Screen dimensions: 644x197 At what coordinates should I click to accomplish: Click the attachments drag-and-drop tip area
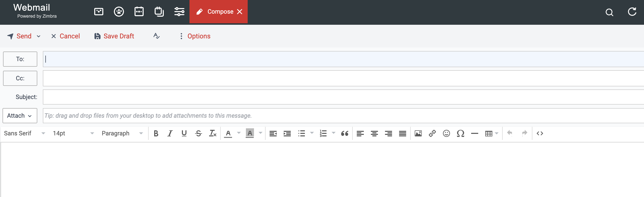343,116
